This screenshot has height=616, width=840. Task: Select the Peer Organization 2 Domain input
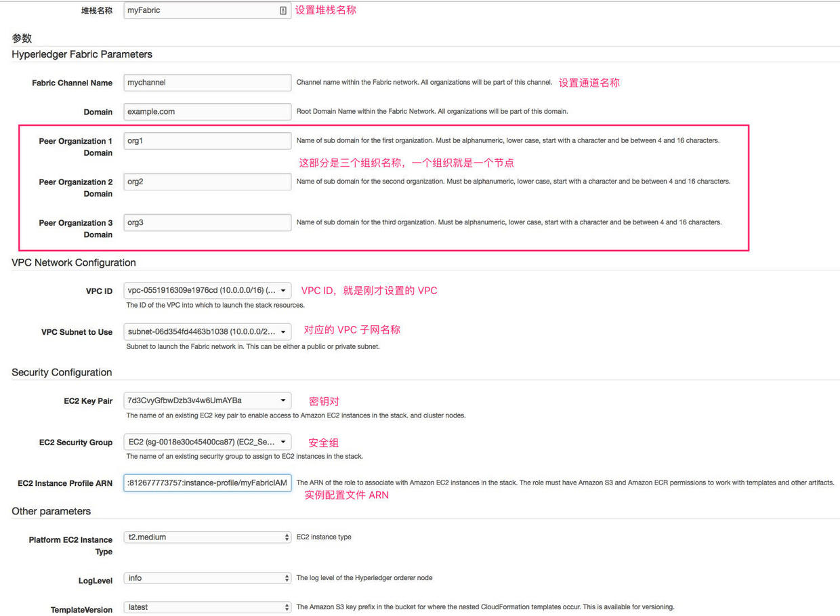[x=207, y=182]
